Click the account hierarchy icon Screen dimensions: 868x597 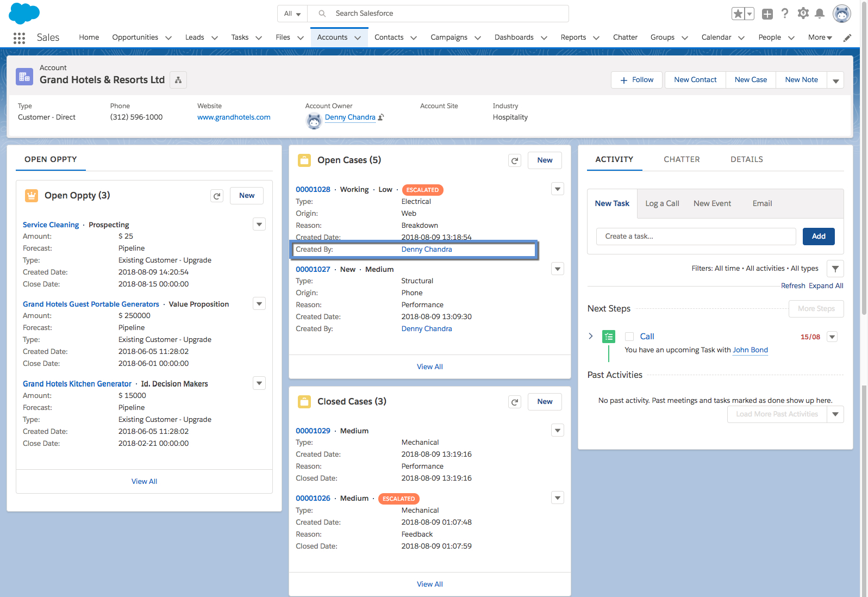178,80
